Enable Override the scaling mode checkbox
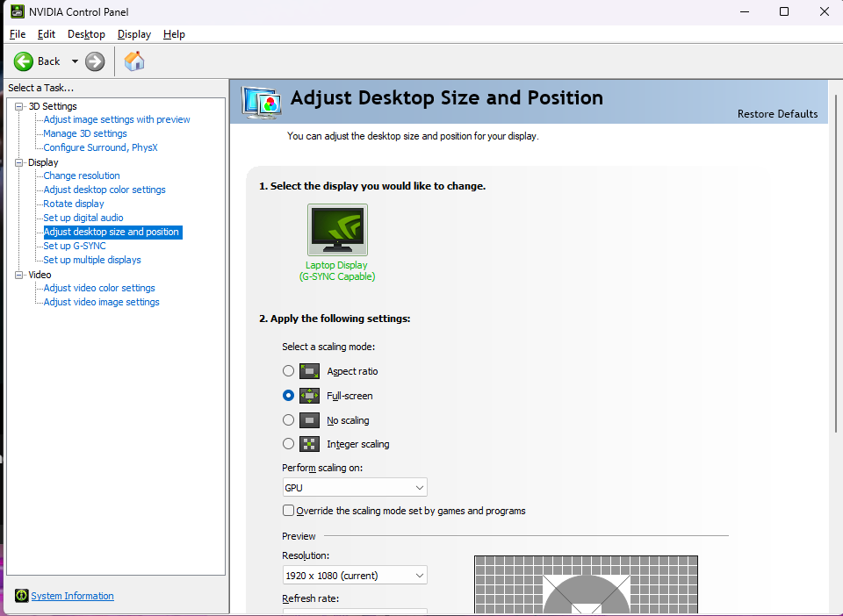This screenshot has height=616, width=843. pos(288,510)
